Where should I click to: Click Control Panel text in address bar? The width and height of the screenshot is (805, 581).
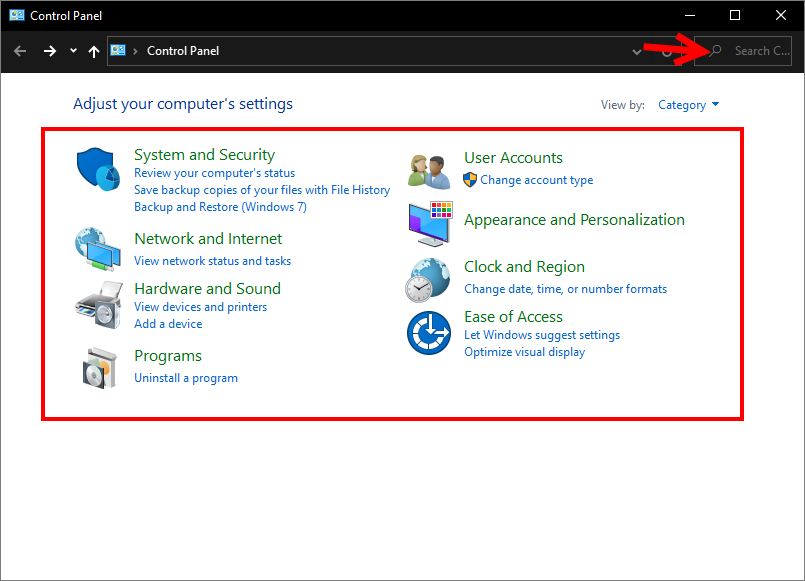[x=183, y=51]
